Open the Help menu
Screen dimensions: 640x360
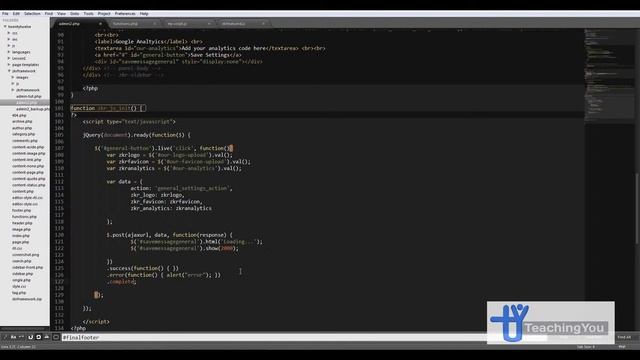coord(144,13)
